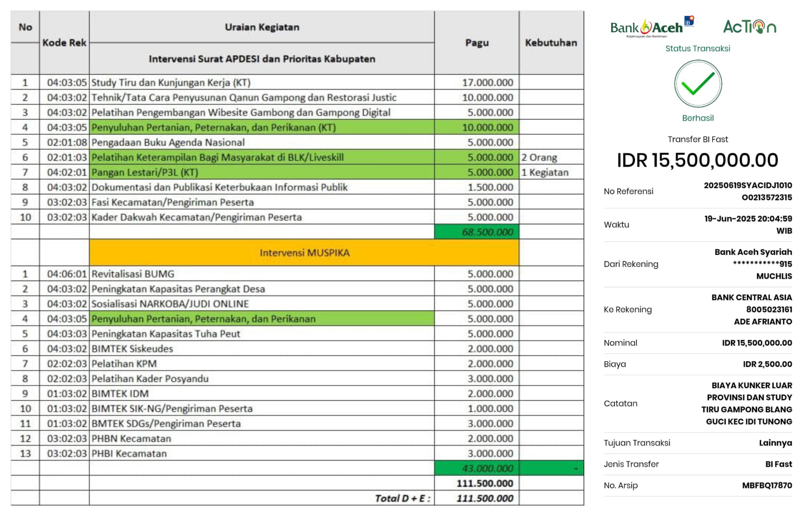
Task: Click the Catatan note 'BIAYA KUNKER LUAR'
Action: point(752,385)
